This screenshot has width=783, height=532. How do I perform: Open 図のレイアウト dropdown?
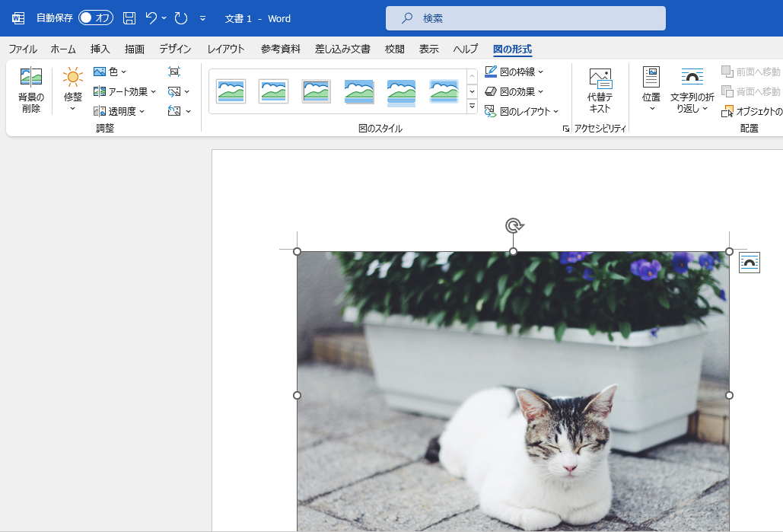pos(522,111)
